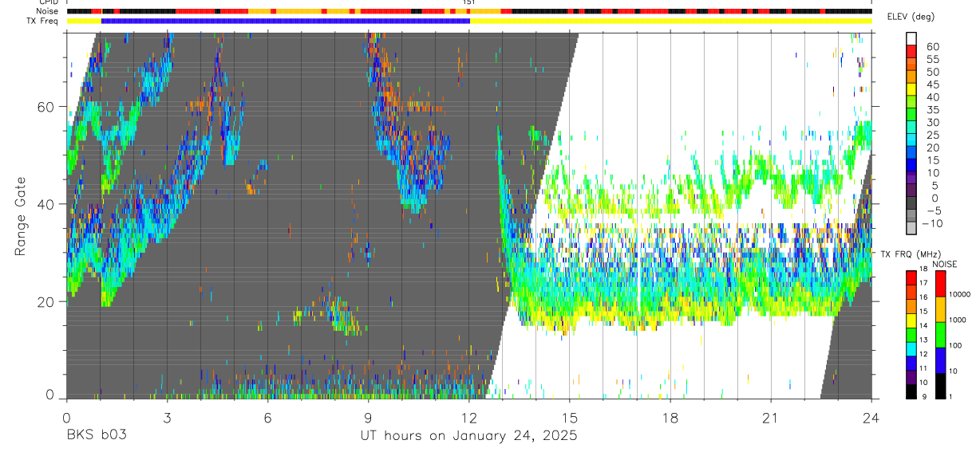
Task: Click the x-axis tick label '9'
Action: (x=368, y=417)
